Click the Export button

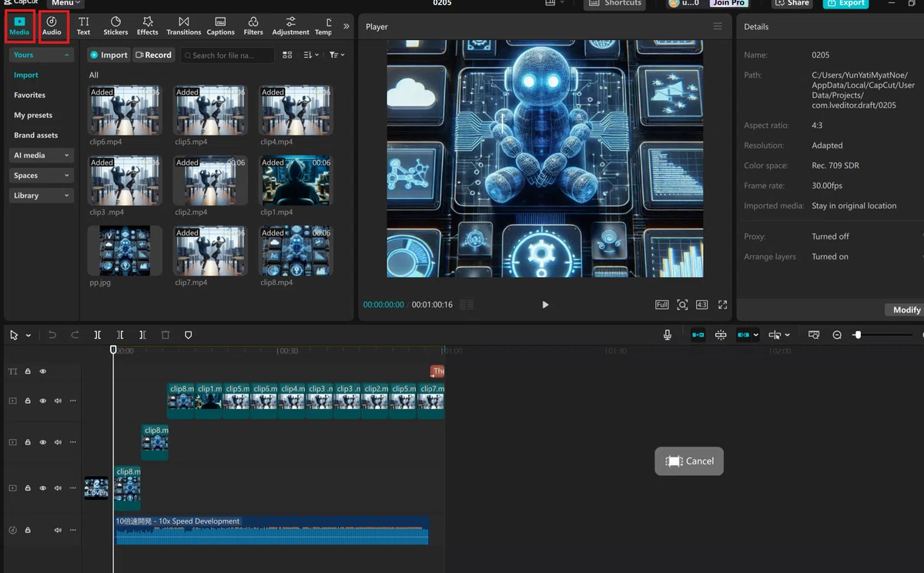coord(845,3)
